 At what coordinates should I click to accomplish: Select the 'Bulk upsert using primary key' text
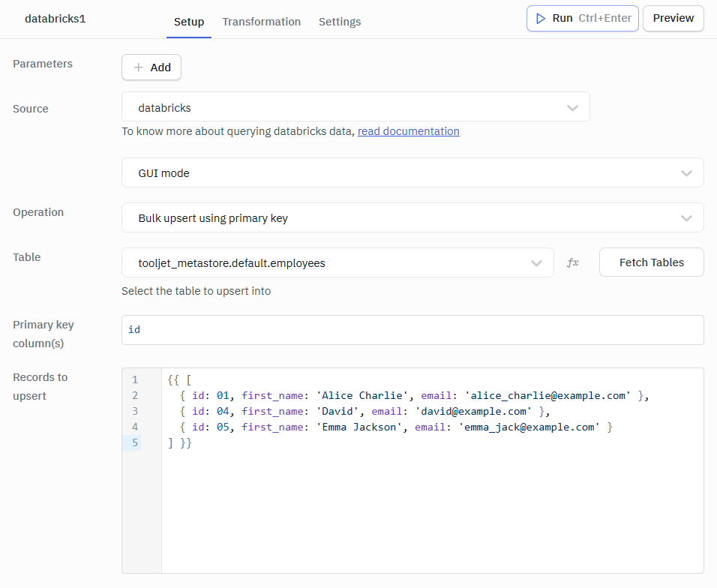pyautogui.click(x=213, y=218)
